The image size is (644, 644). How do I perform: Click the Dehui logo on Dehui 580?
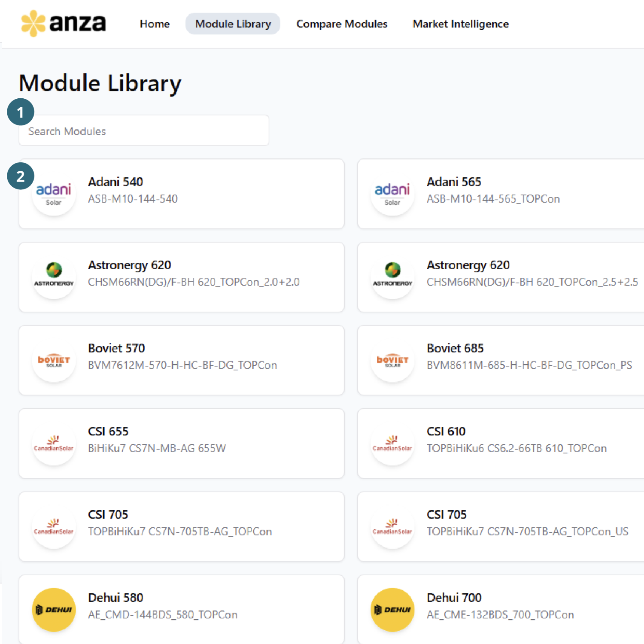click(x=54, y=610)
